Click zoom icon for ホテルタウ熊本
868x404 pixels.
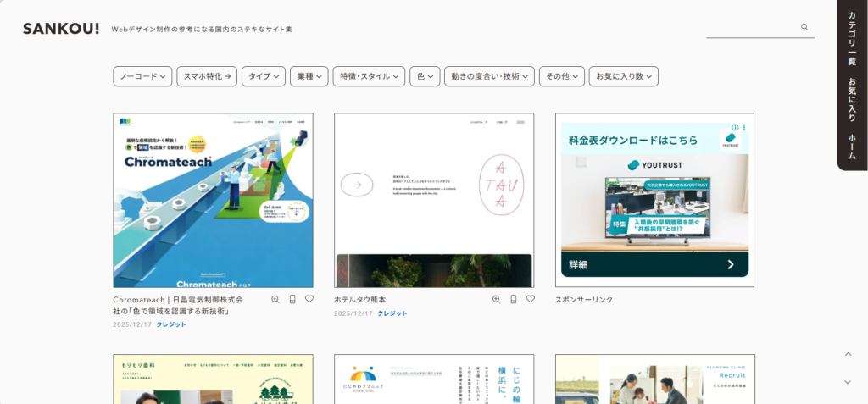[497, 299]
